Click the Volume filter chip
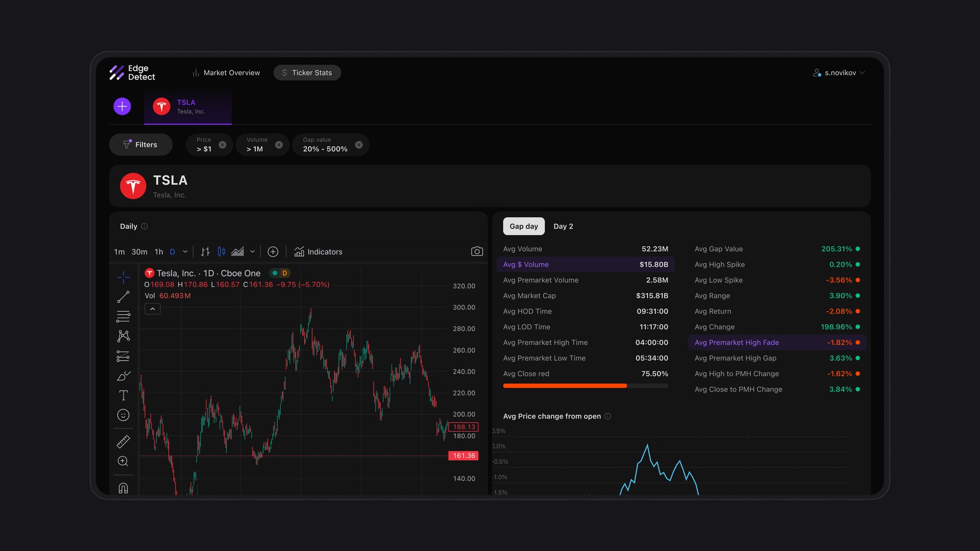The image size is (980, 551). [x=262, y=145]
